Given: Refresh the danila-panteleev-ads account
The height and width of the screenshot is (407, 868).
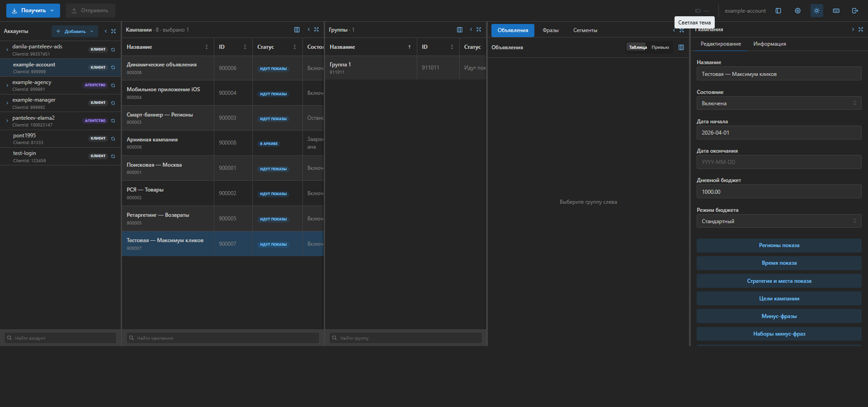Looking at the screenshot, I should [x=113, y=50].
